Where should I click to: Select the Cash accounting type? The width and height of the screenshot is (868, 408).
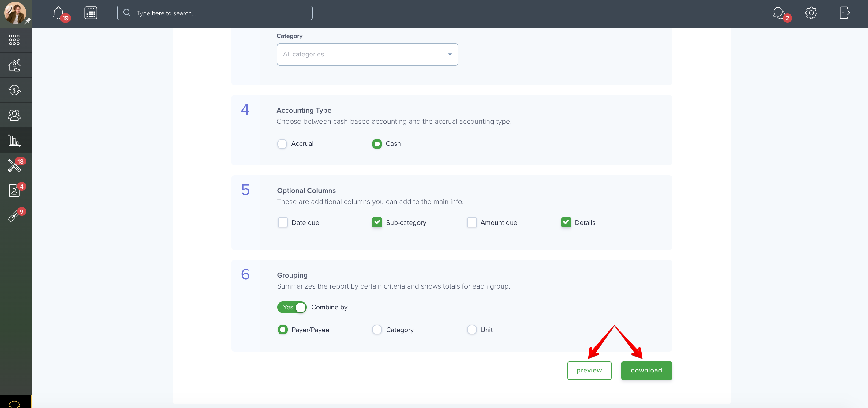point(376,144)
